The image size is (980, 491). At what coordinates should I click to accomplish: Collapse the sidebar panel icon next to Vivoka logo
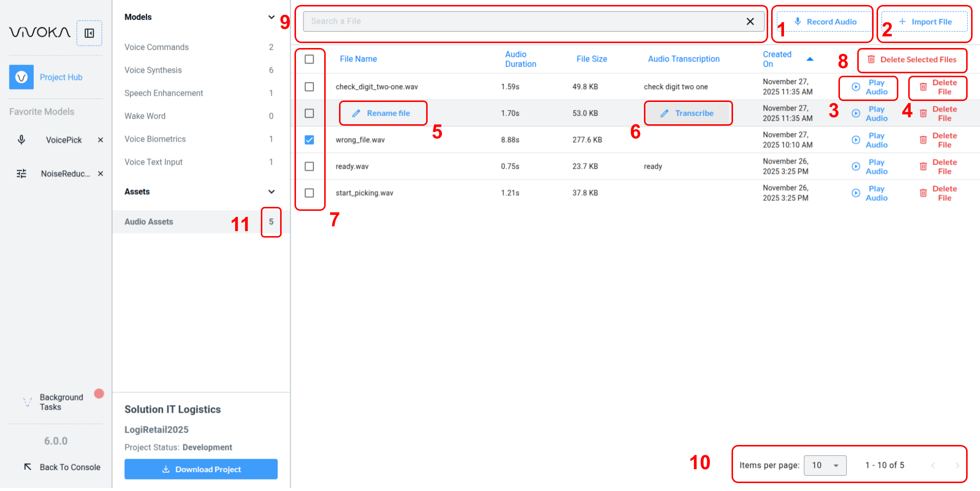89,33
